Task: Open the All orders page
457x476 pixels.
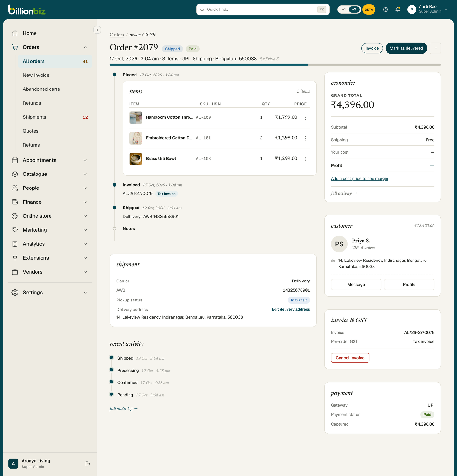Action: pos(55,61)
